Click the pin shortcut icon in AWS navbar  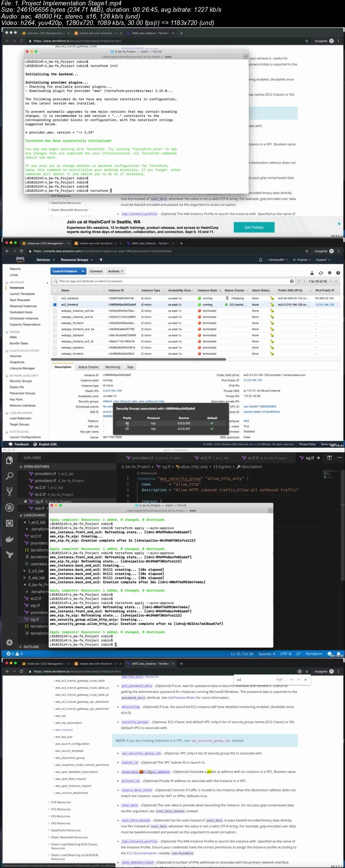(101, 260)
